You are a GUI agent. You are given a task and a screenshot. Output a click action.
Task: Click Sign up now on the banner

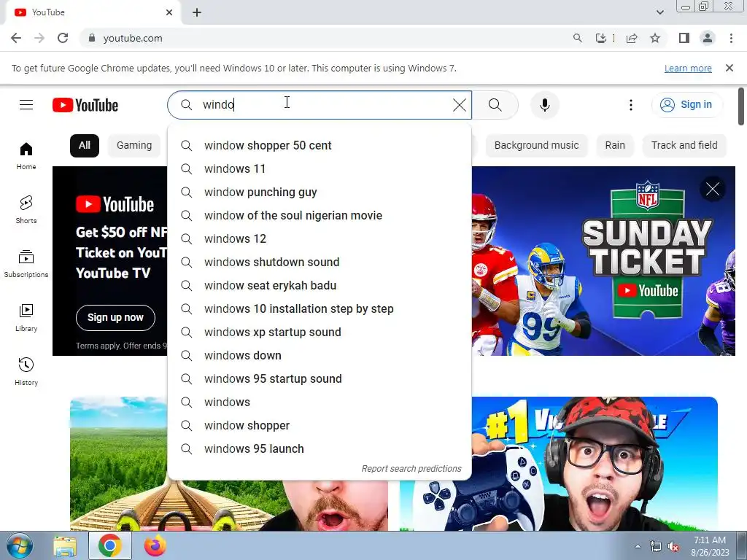pyautogui.click(x=115, y=318)
